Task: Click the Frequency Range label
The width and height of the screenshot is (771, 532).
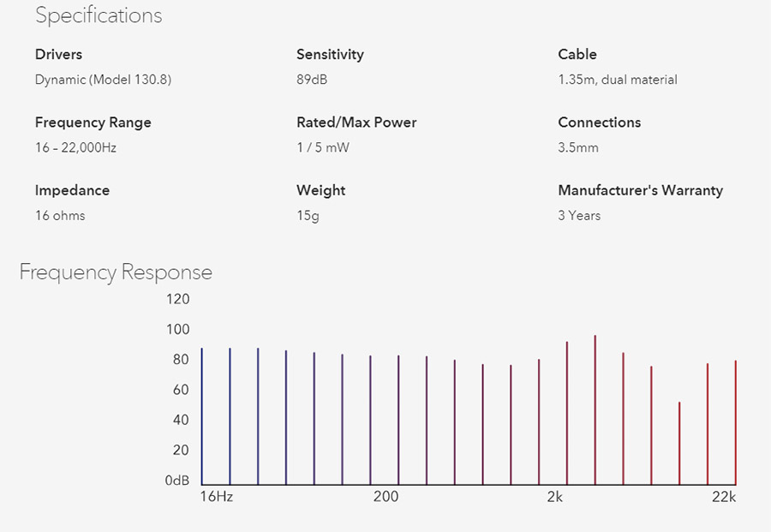Action: 93,123
